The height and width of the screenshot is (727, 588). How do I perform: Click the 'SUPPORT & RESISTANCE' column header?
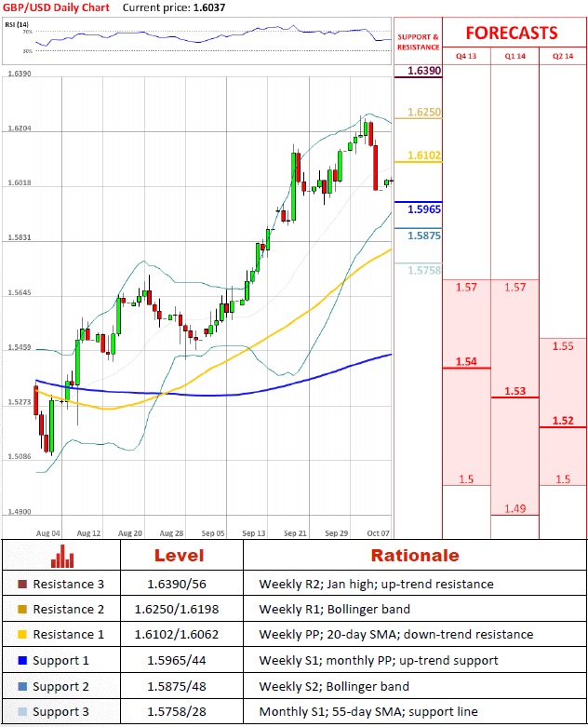(418, 42)
